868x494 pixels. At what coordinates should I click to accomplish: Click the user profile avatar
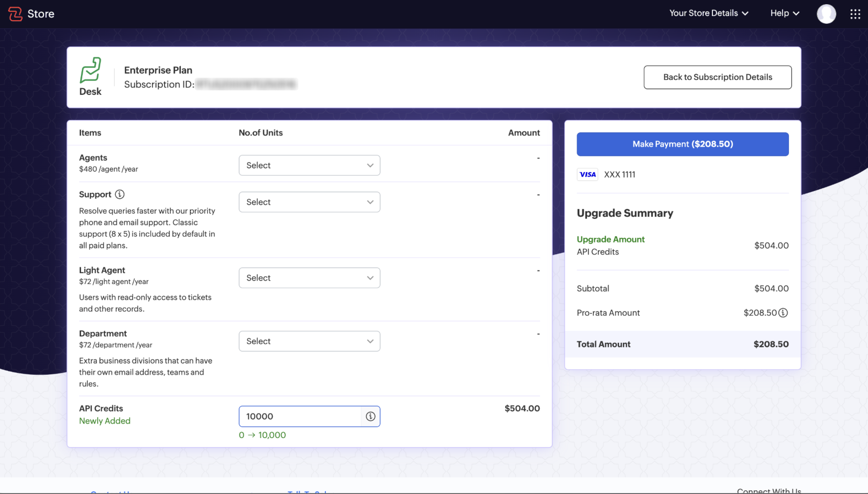826,14
